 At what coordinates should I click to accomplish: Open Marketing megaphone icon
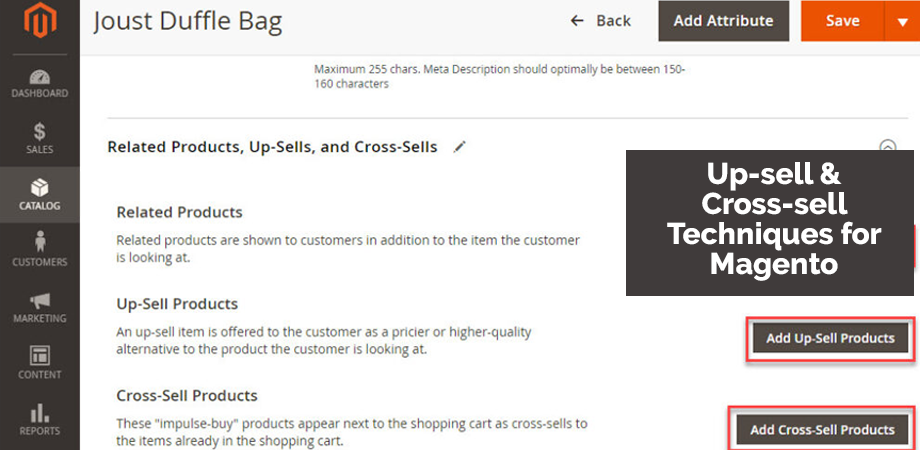39,301
